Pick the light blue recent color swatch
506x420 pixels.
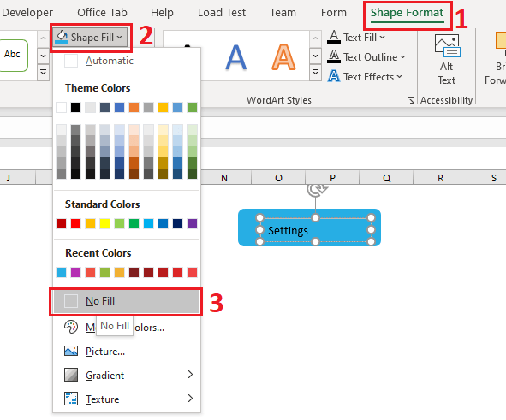coord(61,272)
